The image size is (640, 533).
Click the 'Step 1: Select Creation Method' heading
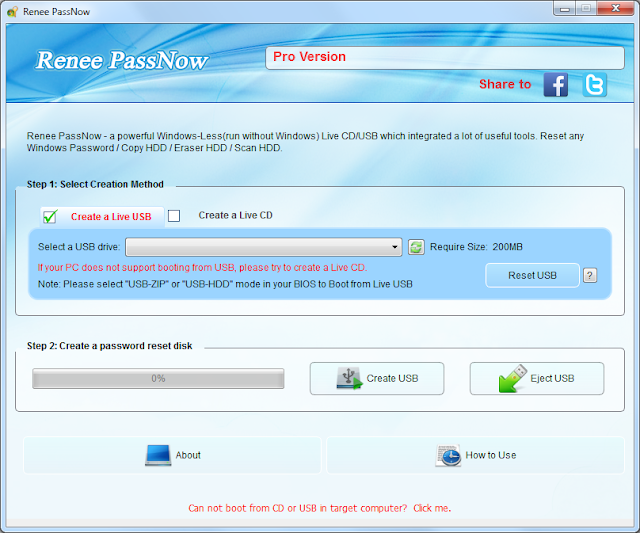point(95,184)
